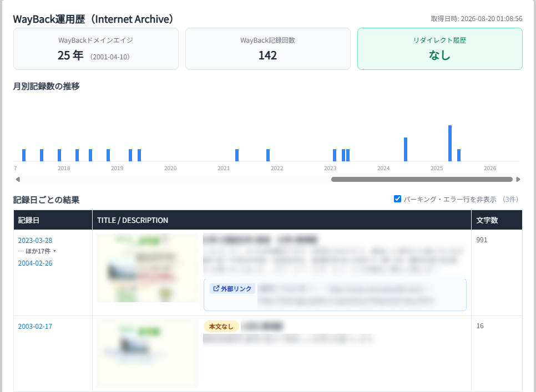
Task: Click the 月別記録数の推移 heading
Action: point(46,86)
